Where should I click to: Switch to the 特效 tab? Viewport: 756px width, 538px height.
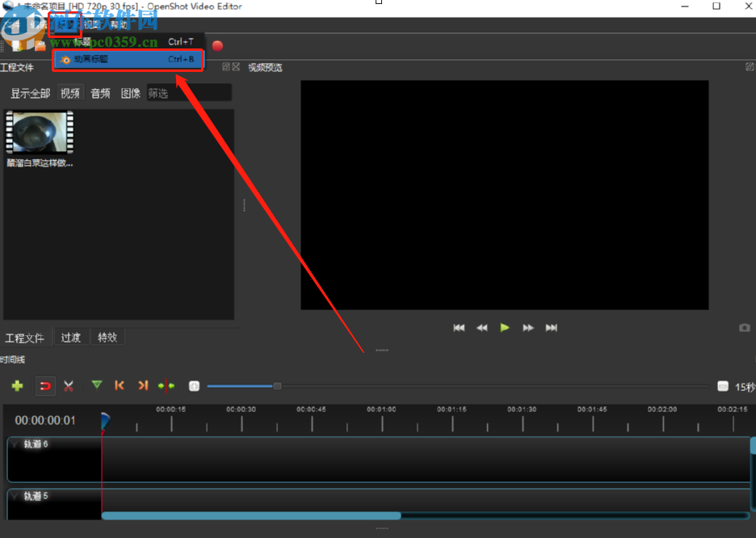point(107,338)
